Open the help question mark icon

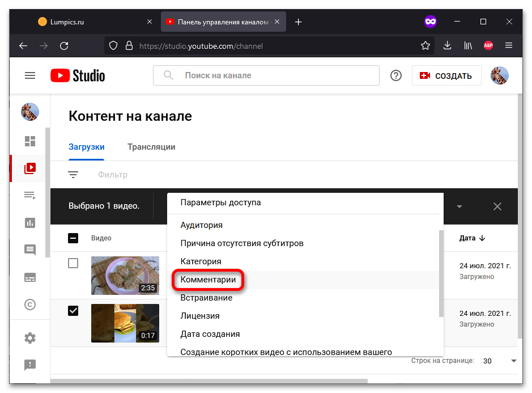click(395, 75)
